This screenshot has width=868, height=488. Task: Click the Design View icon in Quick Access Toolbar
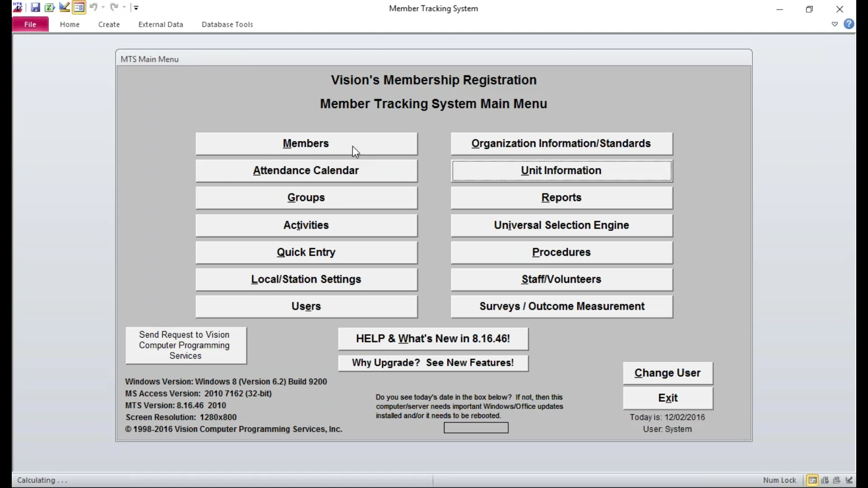tap(64, 7)
